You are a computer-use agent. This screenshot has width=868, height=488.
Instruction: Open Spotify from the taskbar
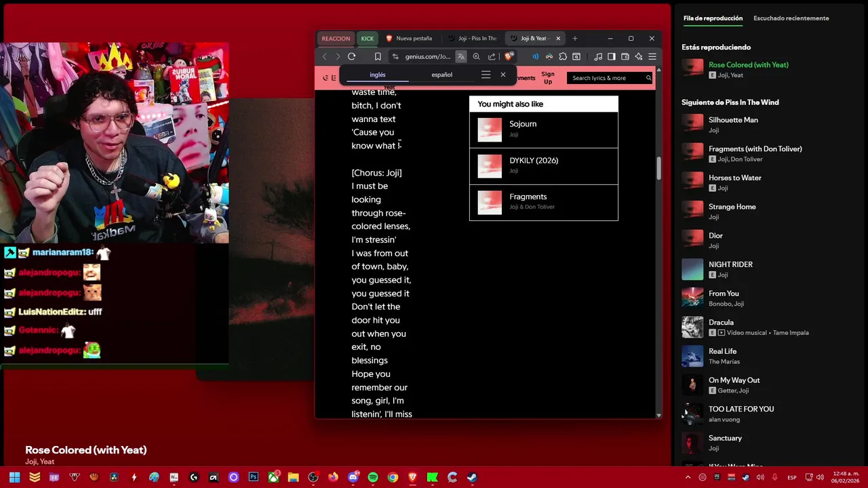pos(372,477)
